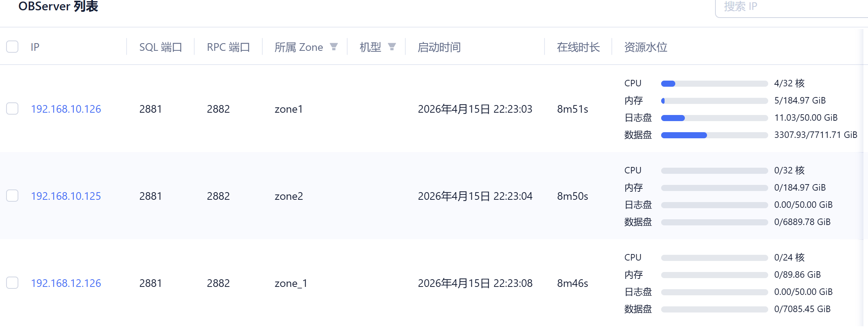Click the 日志盘 usage bar for 192.168.10.126

[x=714, y=118]
